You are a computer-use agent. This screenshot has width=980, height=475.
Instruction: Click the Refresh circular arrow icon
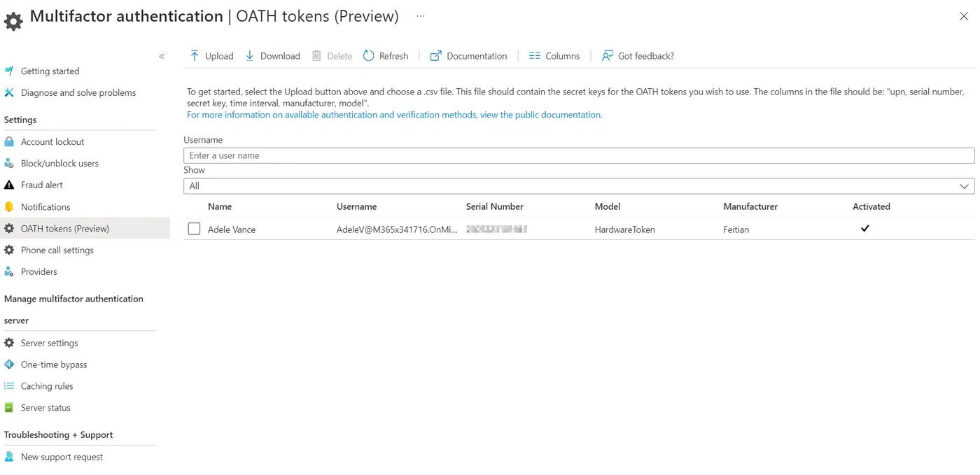(x=369, y=55)
